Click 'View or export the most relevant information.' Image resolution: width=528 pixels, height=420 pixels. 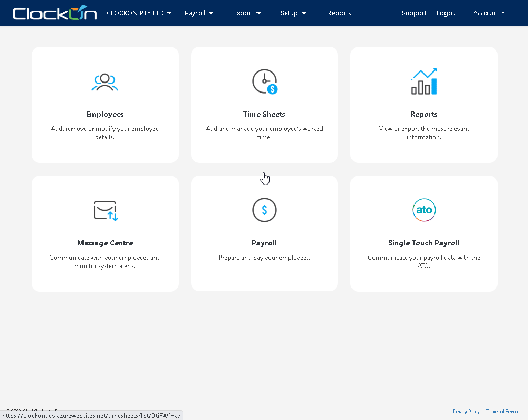click(424, 132)
